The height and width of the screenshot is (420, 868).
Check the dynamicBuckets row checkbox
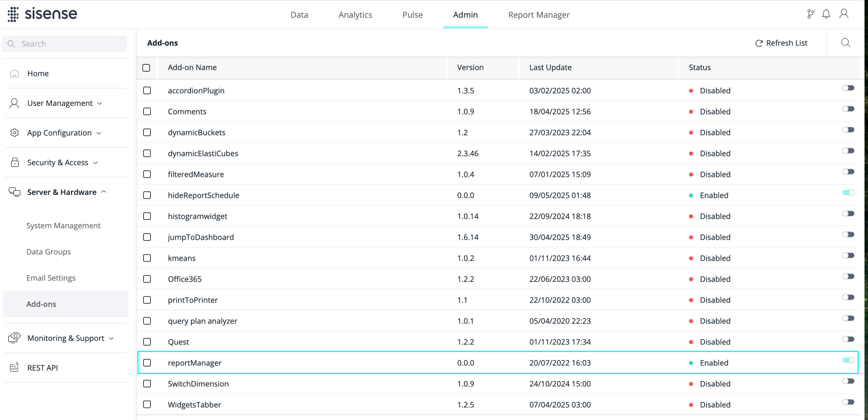click(x=147, y=133)
